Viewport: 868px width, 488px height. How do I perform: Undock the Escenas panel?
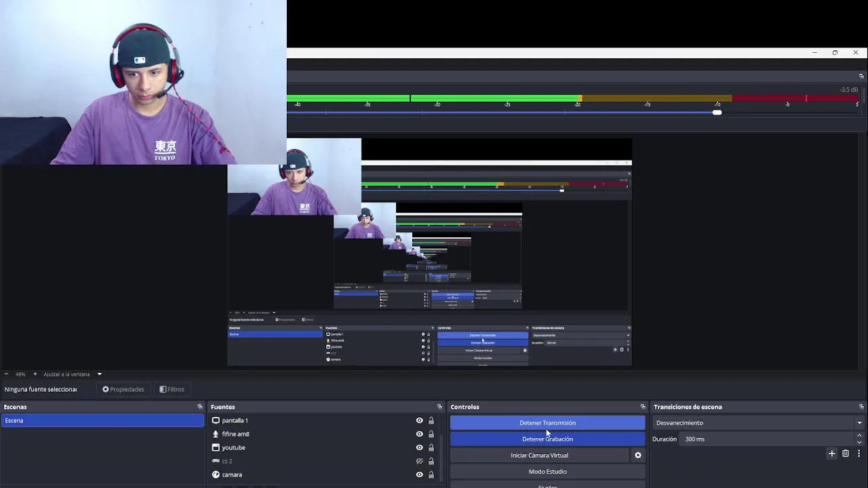[x=200, y=407]
